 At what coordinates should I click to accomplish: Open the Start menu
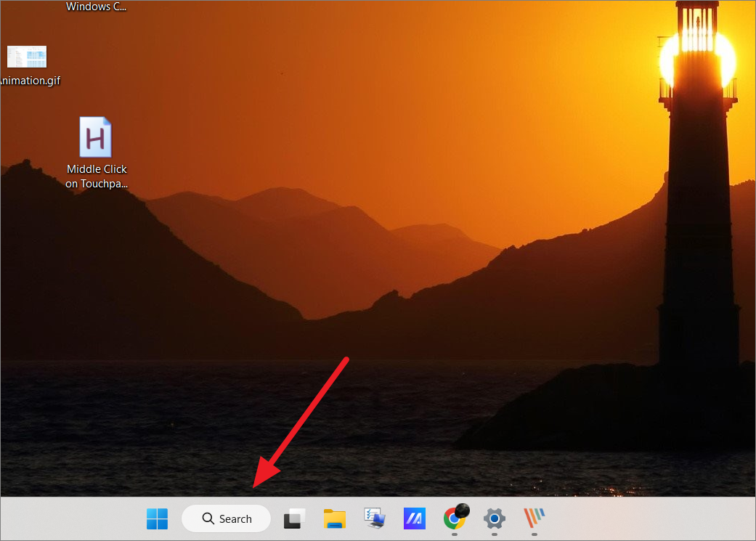pyautogui.click(x=158, y=518)
